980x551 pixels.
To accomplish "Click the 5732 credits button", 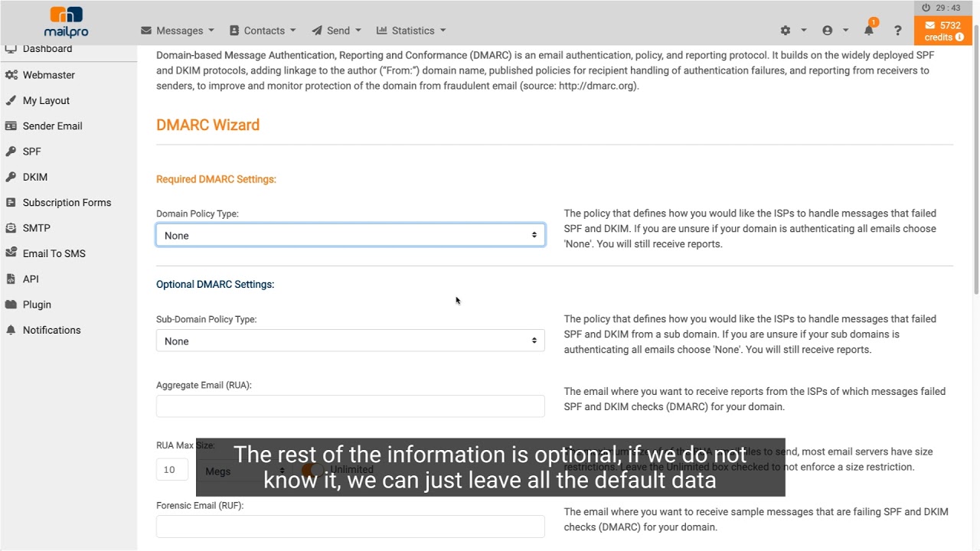I will (942, 31).
